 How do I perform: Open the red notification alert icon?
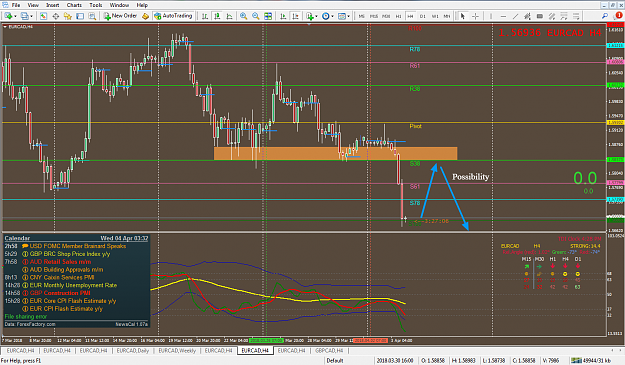point(618,16)
